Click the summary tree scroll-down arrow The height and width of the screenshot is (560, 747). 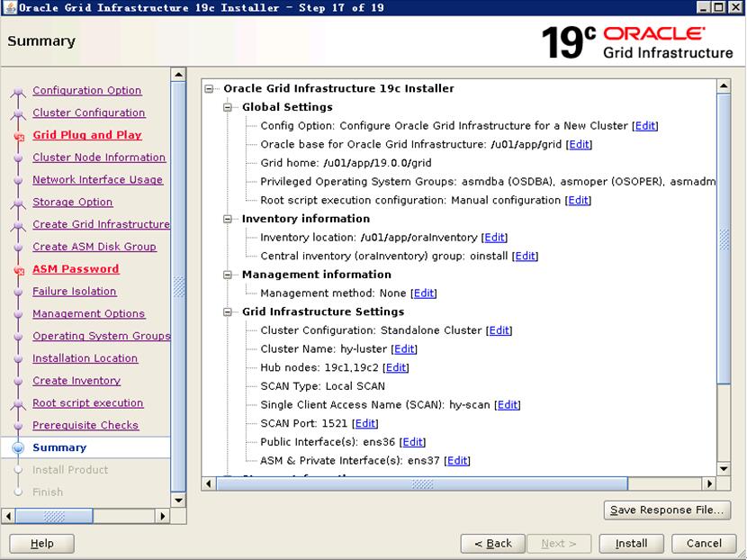pyautogui.click(x=724, y=469)
